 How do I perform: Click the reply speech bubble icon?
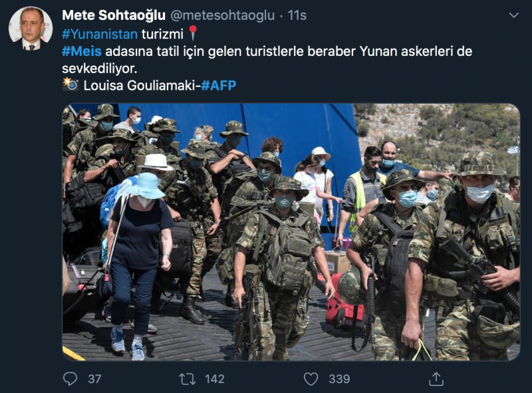[70, 379]
